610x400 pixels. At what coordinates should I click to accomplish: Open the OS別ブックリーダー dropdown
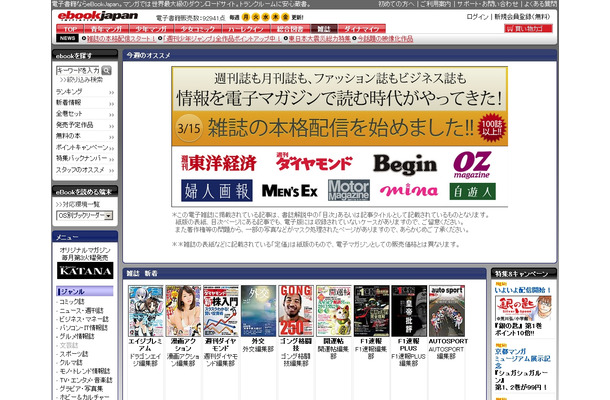tap(84, 215)
